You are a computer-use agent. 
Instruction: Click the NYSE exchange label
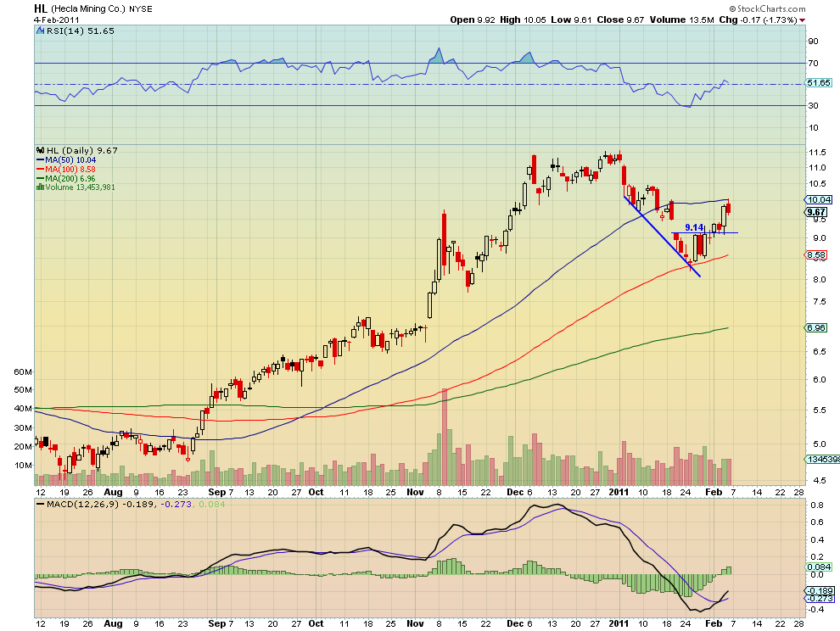pos(140,9)
